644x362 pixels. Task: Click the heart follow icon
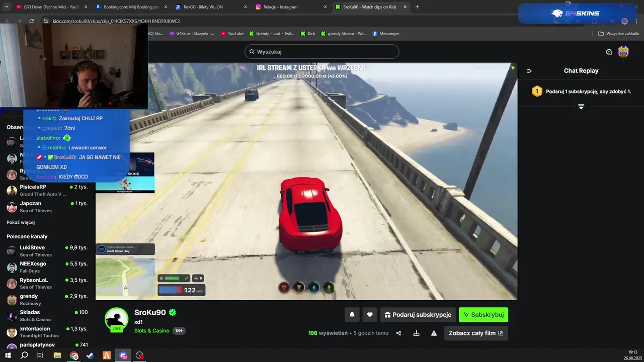[x=370, y=315]
